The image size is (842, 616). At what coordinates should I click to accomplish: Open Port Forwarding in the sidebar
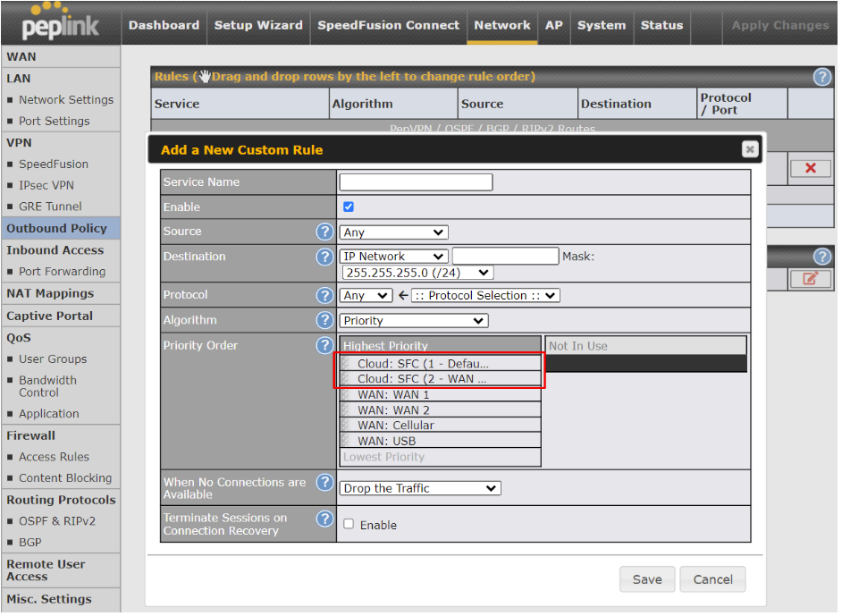coord(61,273)
